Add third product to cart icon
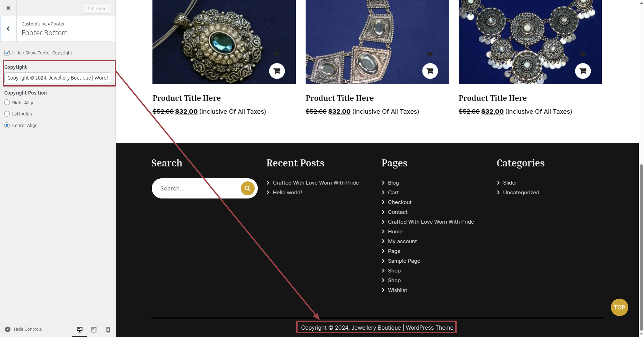 (583, 71)
